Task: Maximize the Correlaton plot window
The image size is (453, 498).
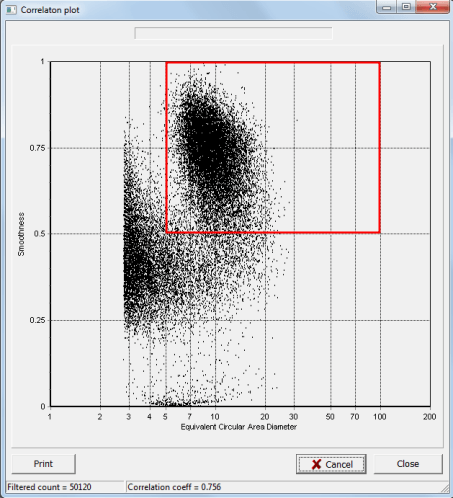Action: click(x=406, y=7)
